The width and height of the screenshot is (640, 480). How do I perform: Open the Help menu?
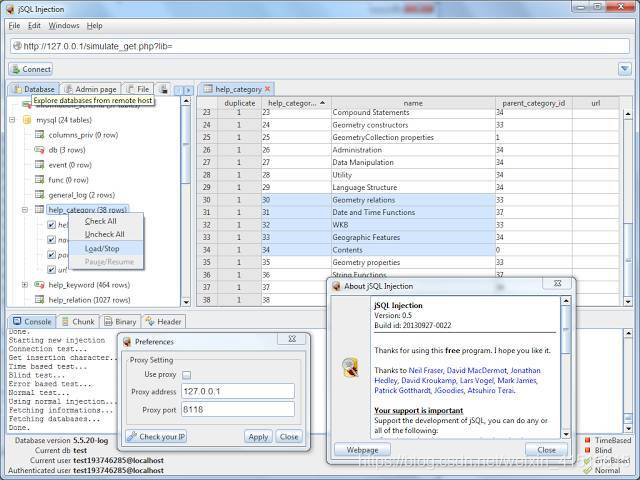[95, 26]
